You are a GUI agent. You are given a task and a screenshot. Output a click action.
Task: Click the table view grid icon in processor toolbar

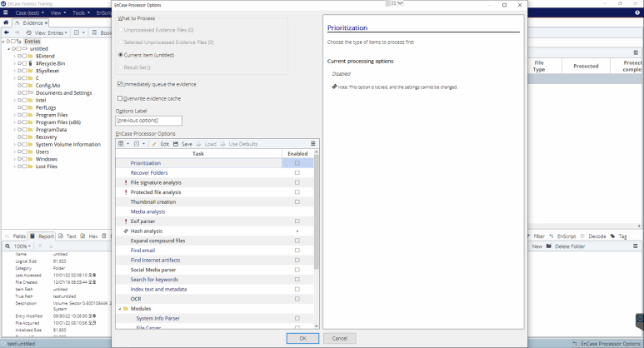point(121,144)
